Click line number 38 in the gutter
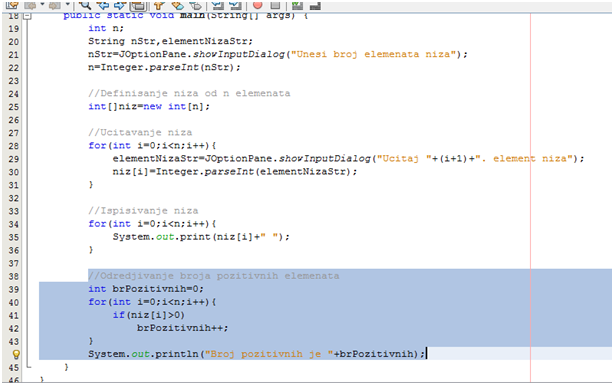Screen dimensions: 614x385 coord(13,277)
